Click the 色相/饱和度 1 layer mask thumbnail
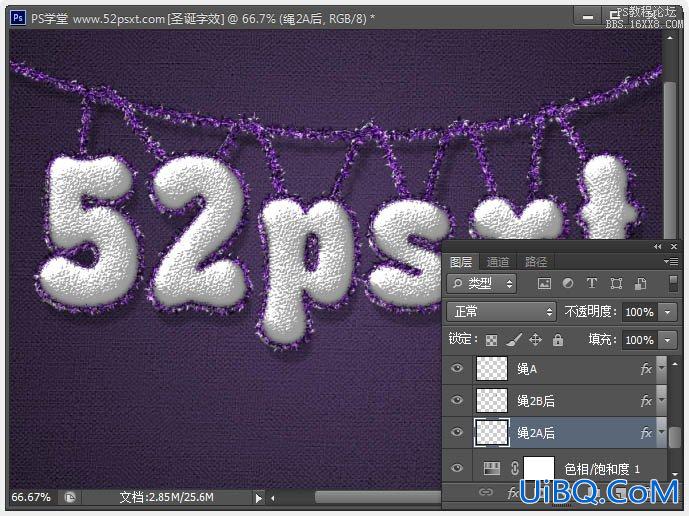The image size is (689, 516). (539, 469)
